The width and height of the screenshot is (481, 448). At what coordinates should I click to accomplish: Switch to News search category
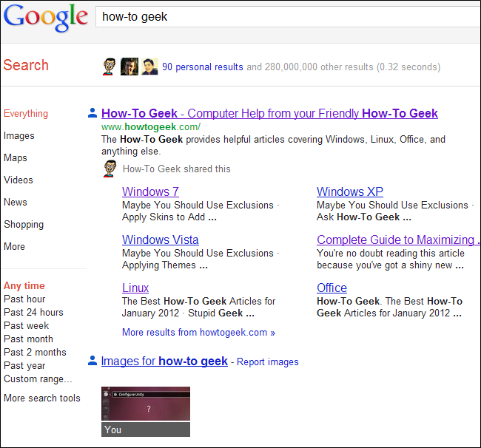(16, 202)
